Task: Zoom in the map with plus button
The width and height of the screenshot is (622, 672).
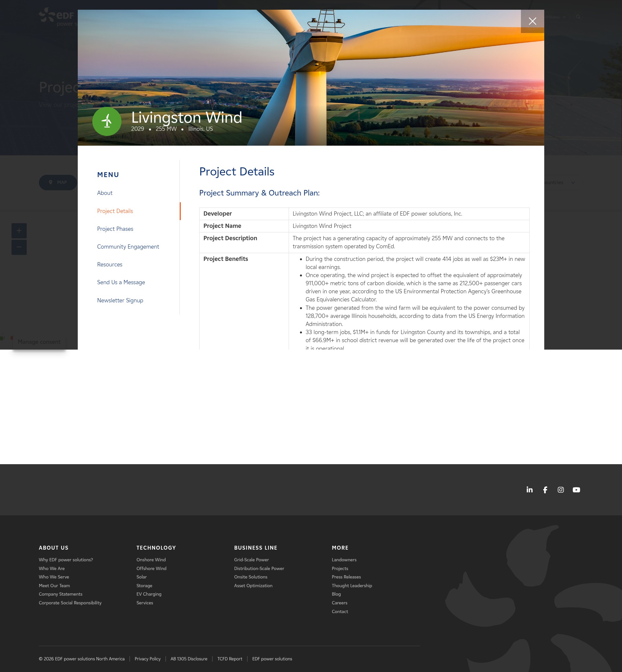Action: [x=19, y=231]
